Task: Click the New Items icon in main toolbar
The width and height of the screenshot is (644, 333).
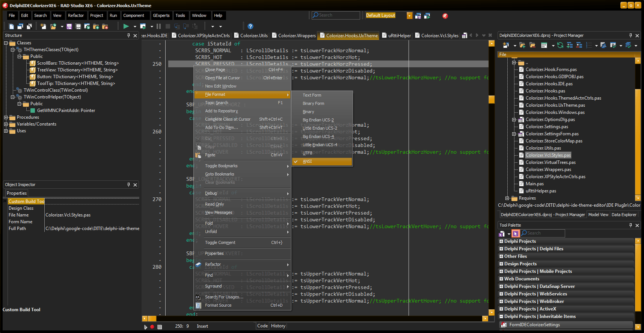Action: pos(43,26)
